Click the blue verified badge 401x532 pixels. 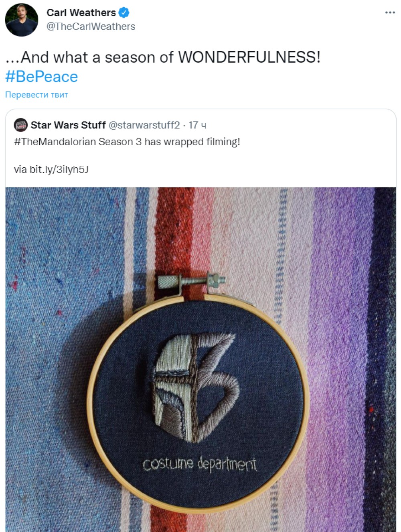click(x=124, y=13)
